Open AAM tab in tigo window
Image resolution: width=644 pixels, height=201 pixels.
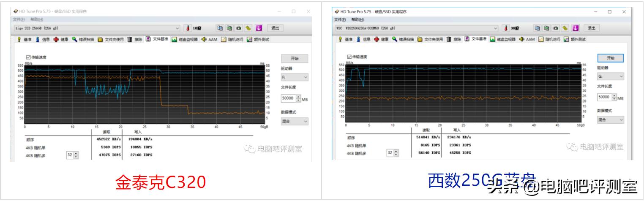pos(210,39)
